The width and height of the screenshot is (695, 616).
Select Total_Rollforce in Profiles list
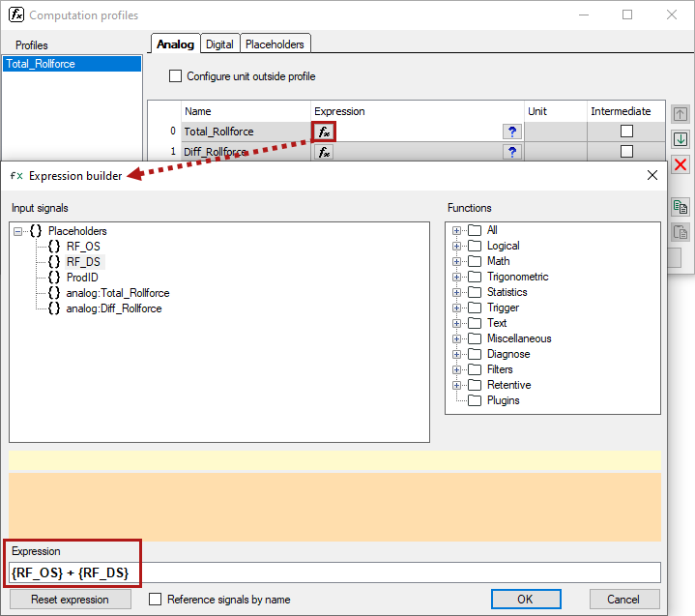pos(72,64)
